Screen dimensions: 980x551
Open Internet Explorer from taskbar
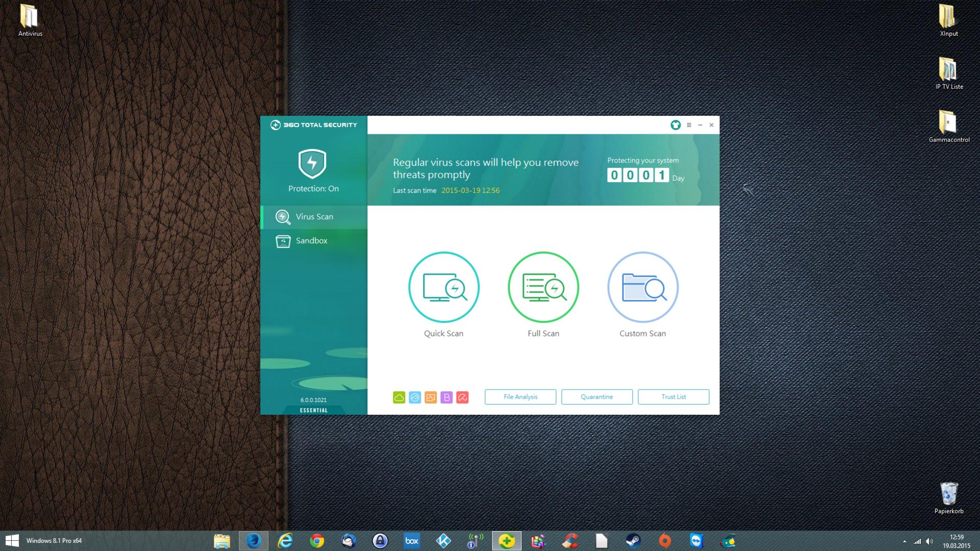point(285,541)
